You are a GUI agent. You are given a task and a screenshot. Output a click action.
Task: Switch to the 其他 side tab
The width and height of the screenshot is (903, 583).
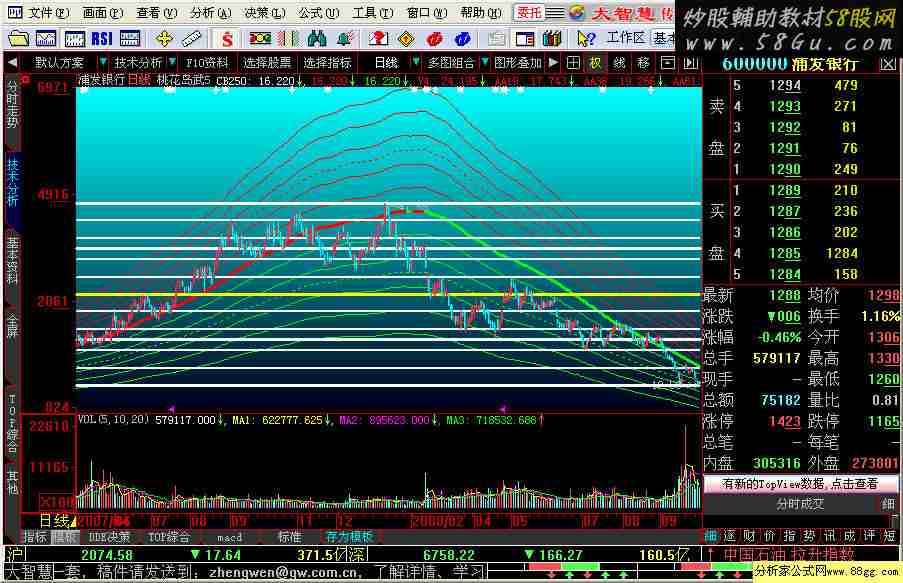pyautogui.click(x=12, y=482)
